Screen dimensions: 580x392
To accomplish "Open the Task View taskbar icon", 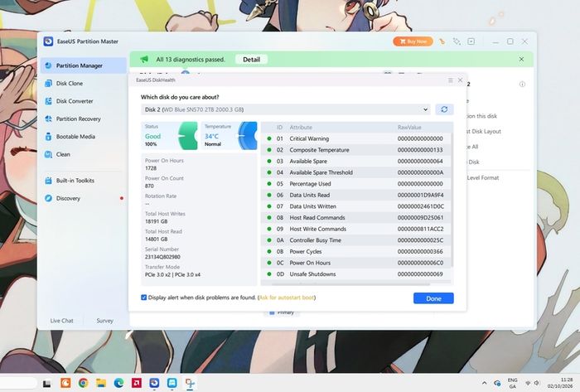I will click(x=47, y=384).
